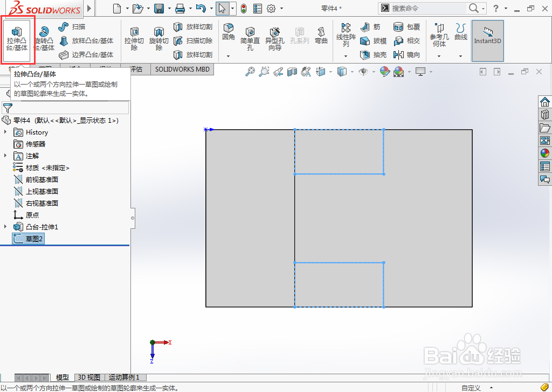Click the Wrap (包覆) tool

[x=406, y=27]
